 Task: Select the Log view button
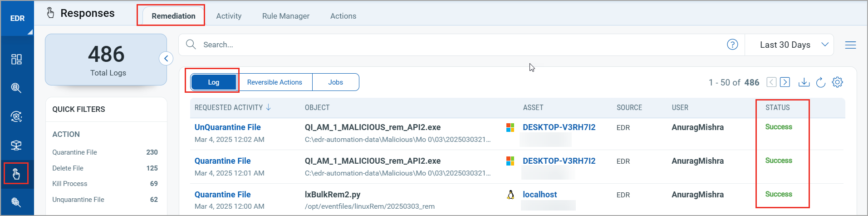[214, 82]
